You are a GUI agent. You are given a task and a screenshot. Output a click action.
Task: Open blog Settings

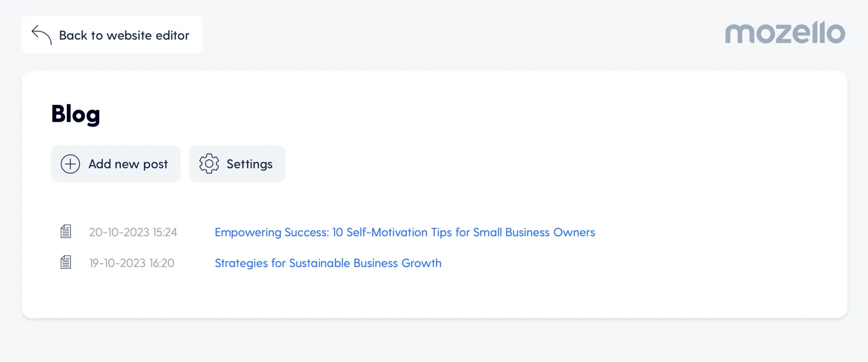pos(237,164)
